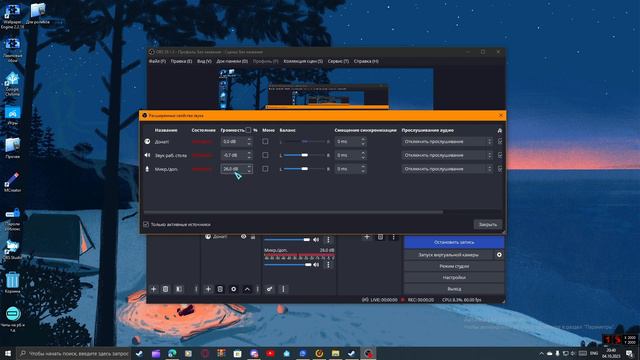The height and width of the screenshot is (360, 640).
Task: Add a new source with the plus icon
Action: [x=208, y=289]
